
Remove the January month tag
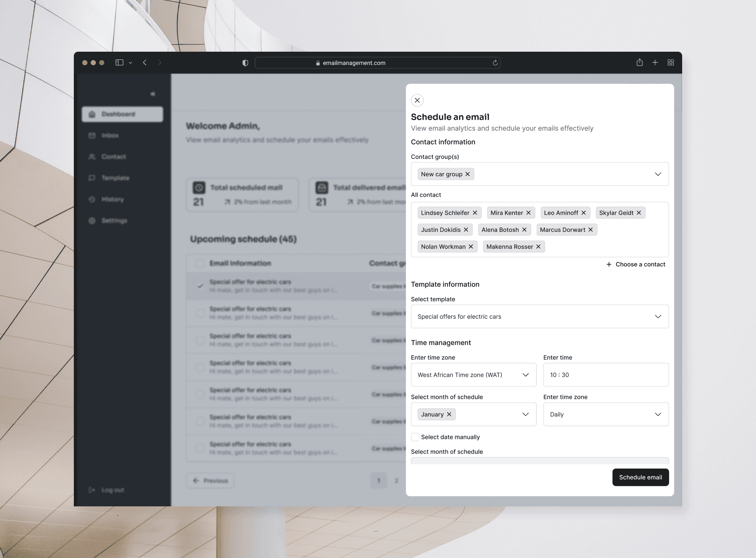449,414
